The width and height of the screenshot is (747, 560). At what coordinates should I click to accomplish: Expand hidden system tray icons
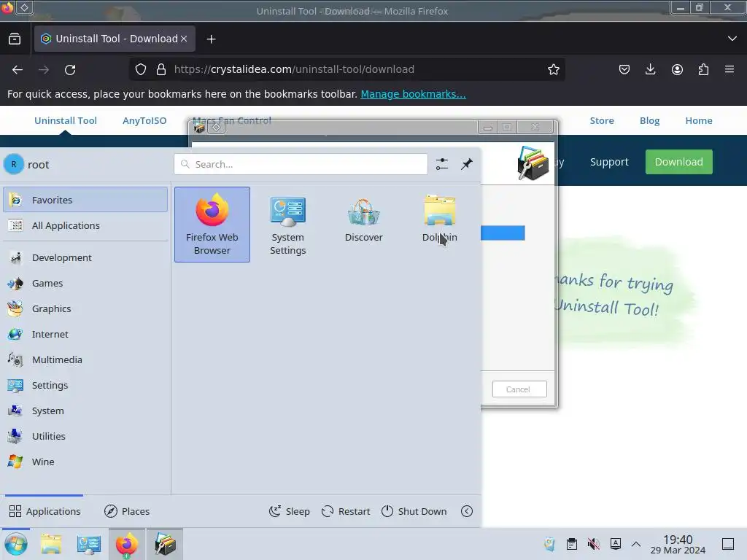point(636,544)
